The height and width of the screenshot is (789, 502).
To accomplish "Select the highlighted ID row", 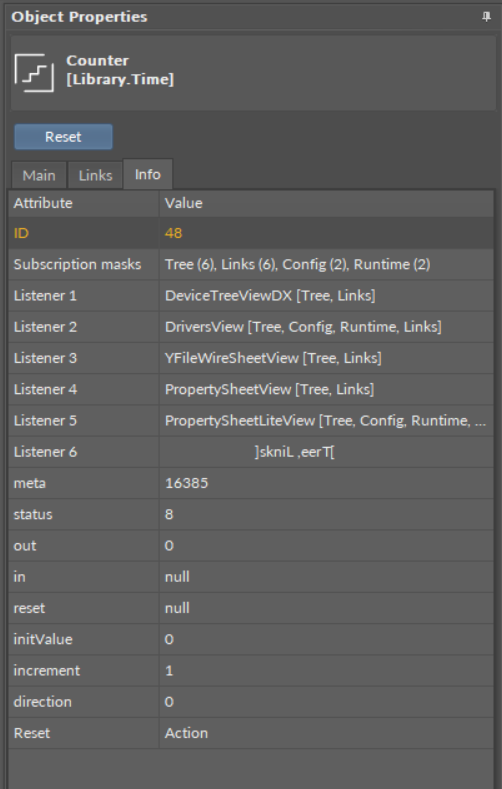I will (251, 233).
